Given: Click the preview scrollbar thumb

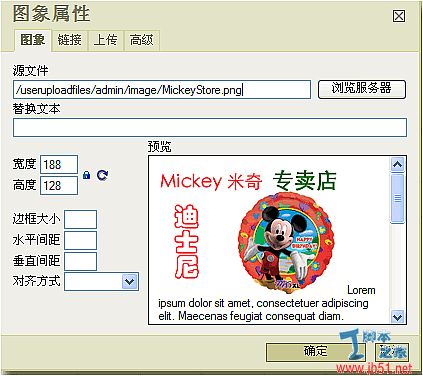Looking at the screenshot, I should pos(397,198).
